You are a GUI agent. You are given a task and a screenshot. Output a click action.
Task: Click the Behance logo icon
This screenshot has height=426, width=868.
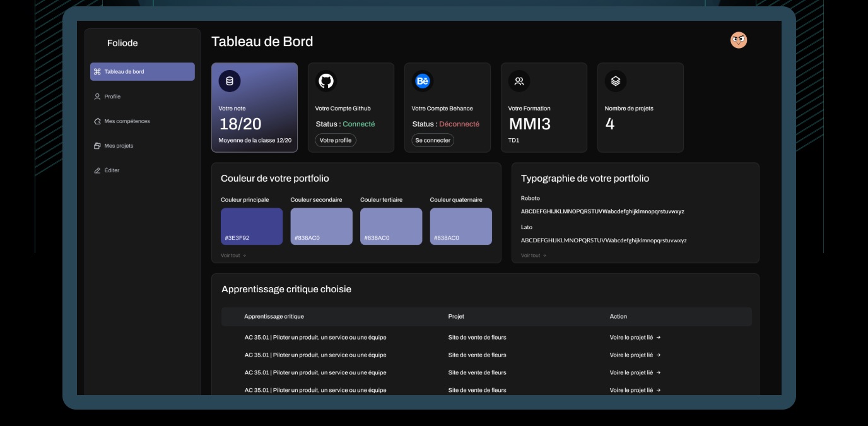422,81
